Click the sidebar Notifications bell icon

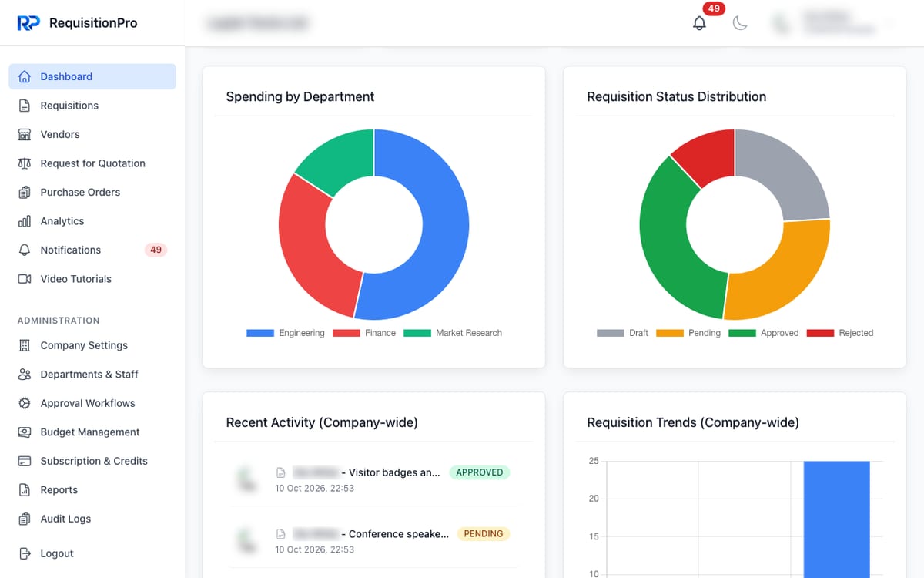pos(25,250)
